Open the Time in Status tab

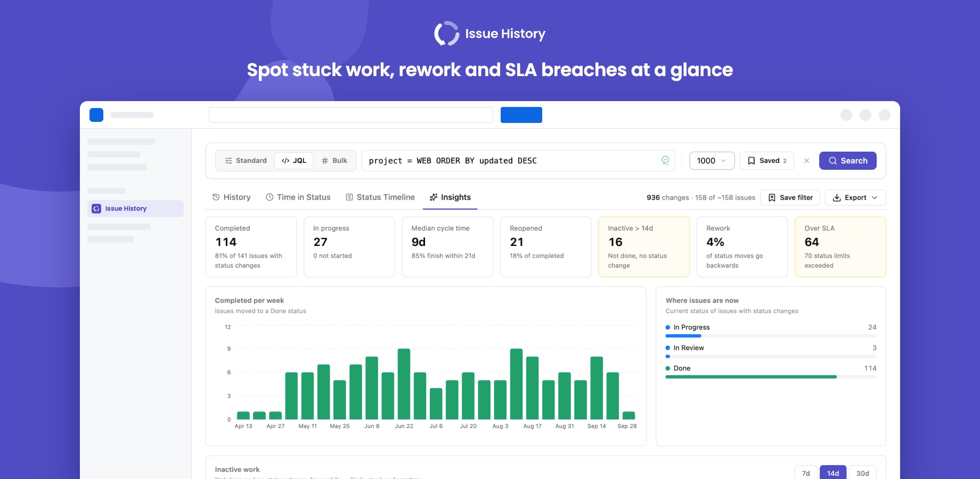298,197
